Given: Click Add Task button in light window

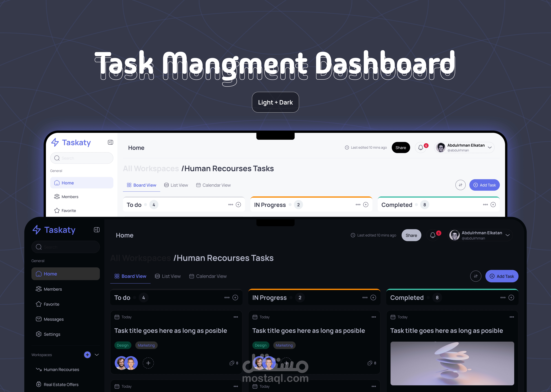Looking at the screenshot, I should 484,185.
